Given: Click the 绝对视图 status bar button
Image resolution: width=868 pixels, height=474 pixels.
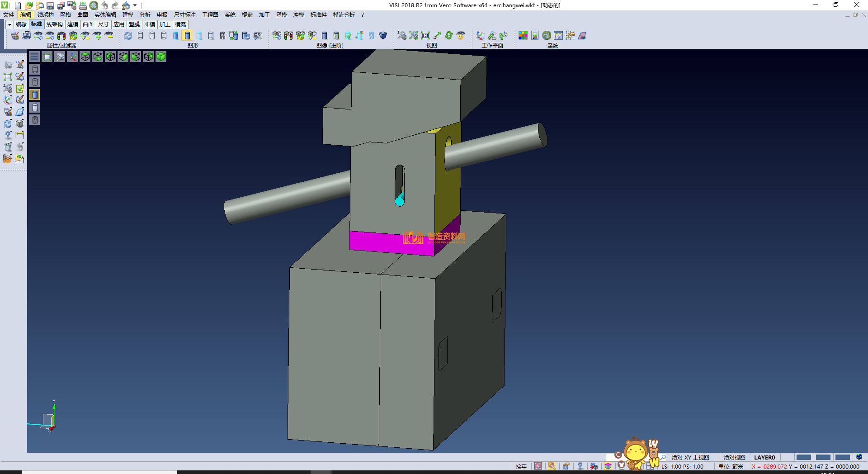Looking at the screenshot, I should (734, 457).
